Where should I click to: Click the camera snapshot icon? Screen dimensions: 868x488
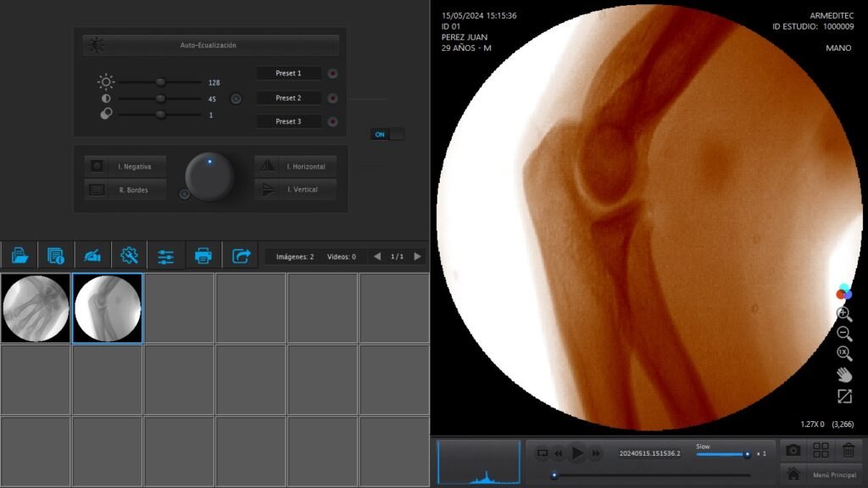793,451
